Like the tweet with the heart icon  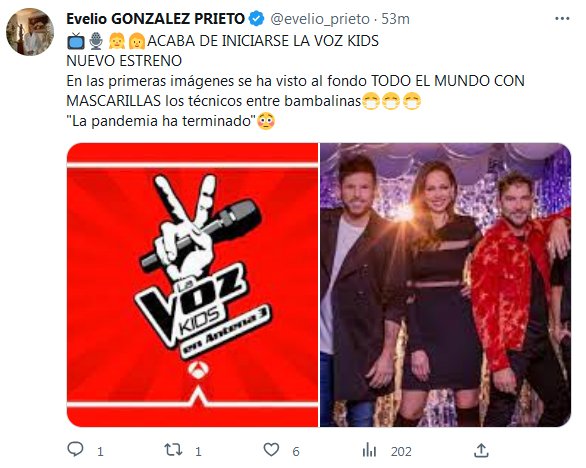pyautogui.click(x=271, y=450)
